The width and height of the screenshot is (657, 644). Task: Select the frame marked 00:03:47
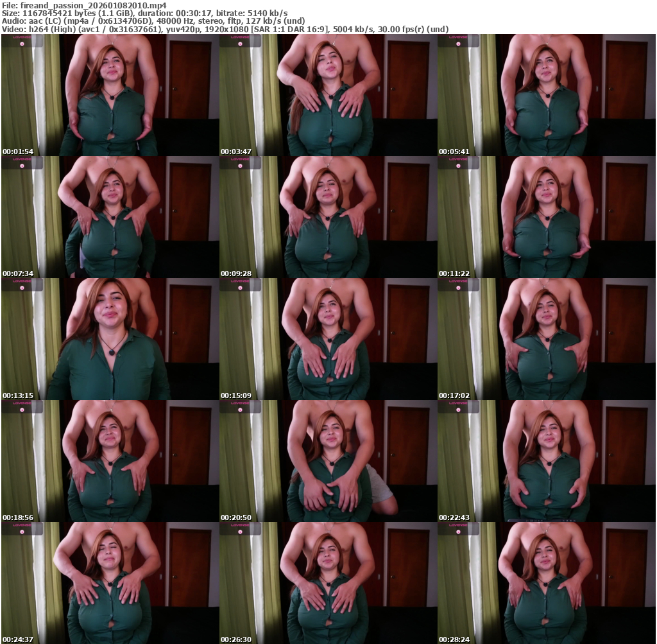point(328,95)
